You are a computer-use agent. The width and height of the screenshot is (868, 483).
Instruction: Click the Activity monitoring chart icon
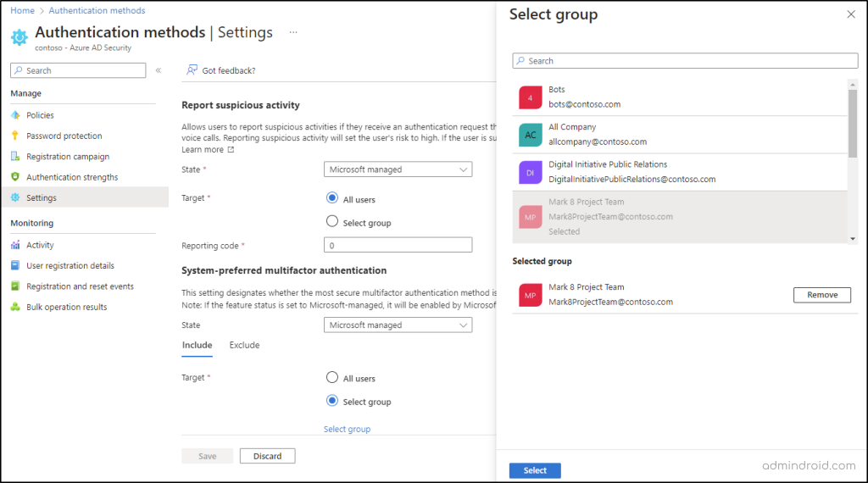pos(15,245)
